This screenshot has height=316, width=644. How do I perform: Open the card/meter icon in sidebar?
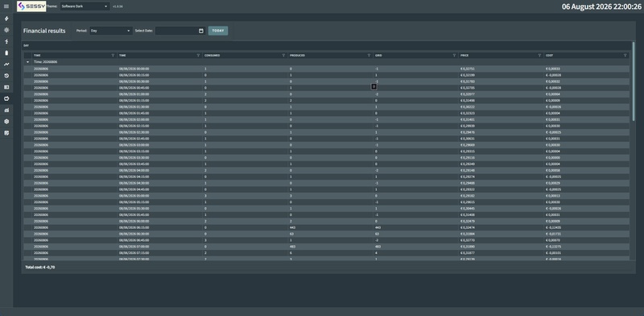(6, 87)
